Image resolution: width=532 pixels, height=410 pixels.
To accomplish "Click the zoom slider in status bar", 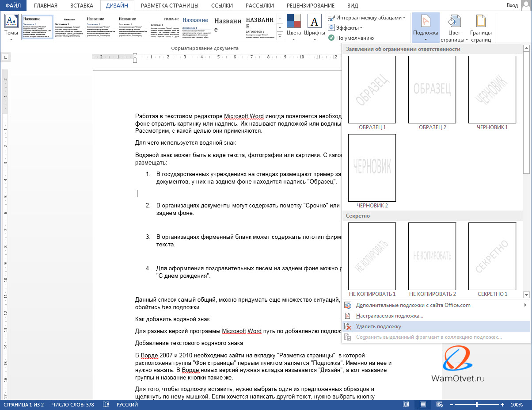I will 476,405.
